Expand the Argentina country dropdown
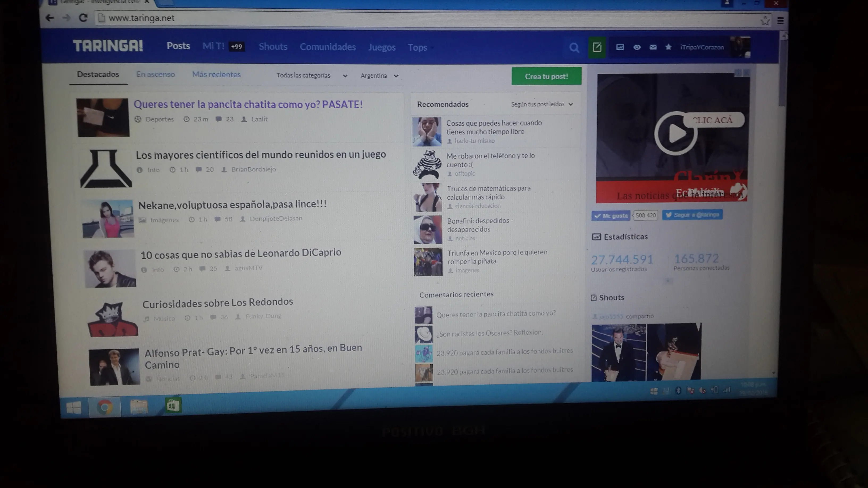This screenshot has height=488, width=868. pyautogui.click(x=379, y=76)
